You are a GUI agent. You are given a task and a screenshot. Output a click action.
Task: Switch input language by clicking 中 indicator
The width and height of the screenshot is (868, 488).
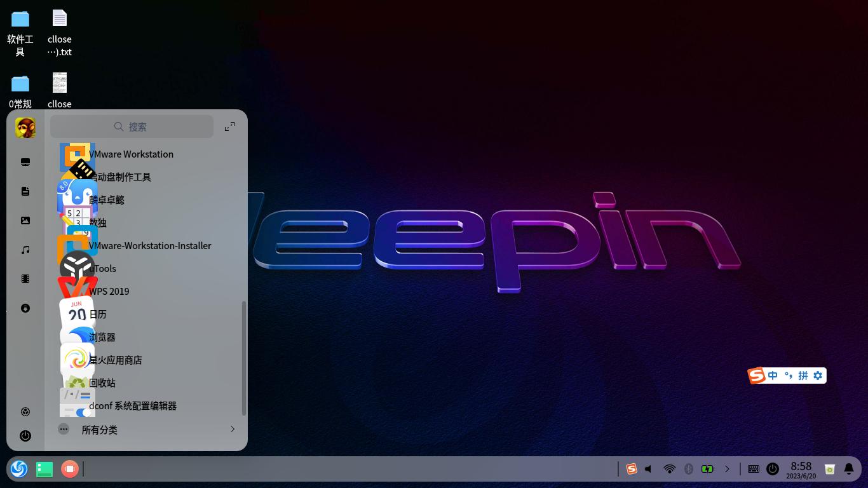773,376
